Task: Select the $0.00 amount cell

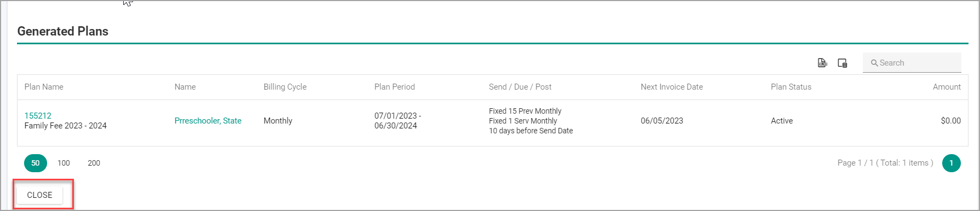Action: point(950,121)
